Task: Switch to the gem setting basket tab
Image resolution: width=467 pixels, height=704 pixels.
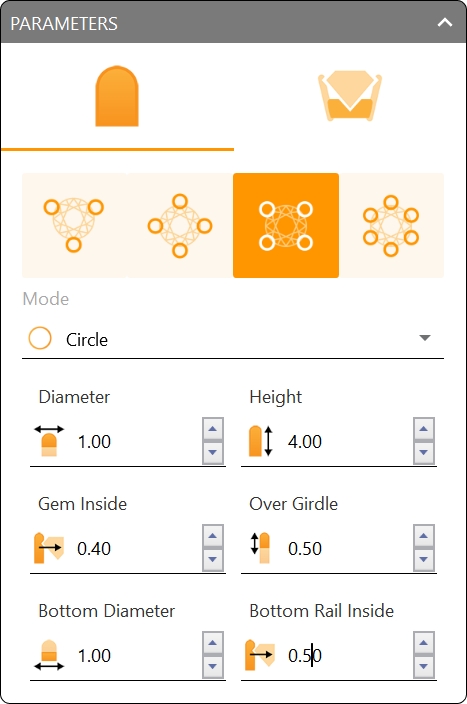Action: coord(350,96)
